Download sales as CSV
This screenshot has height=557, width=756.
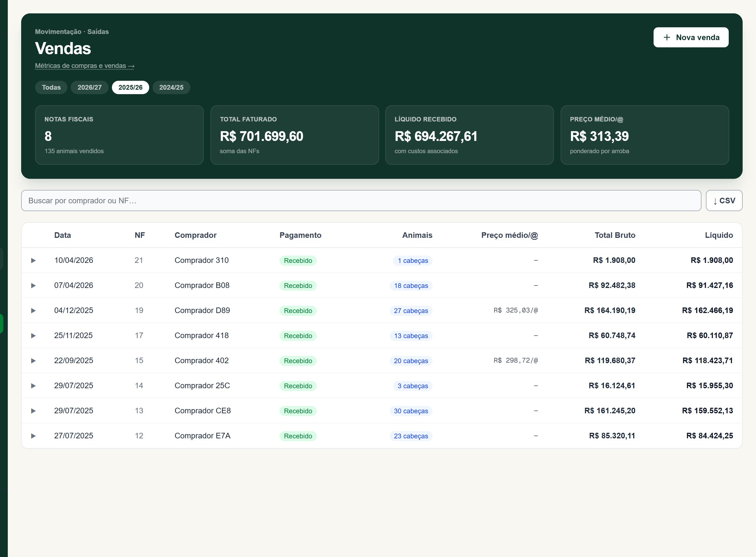tap(724, 201)
